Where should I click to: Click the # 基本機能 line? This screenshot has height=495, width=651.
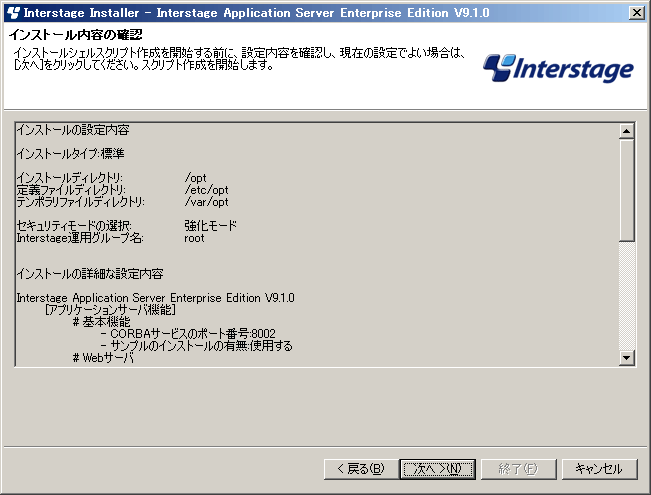(x=101, y=322)
